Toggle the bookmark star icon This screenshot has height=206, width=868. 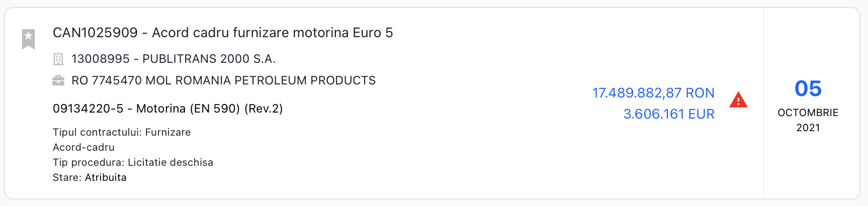(28, 38)
